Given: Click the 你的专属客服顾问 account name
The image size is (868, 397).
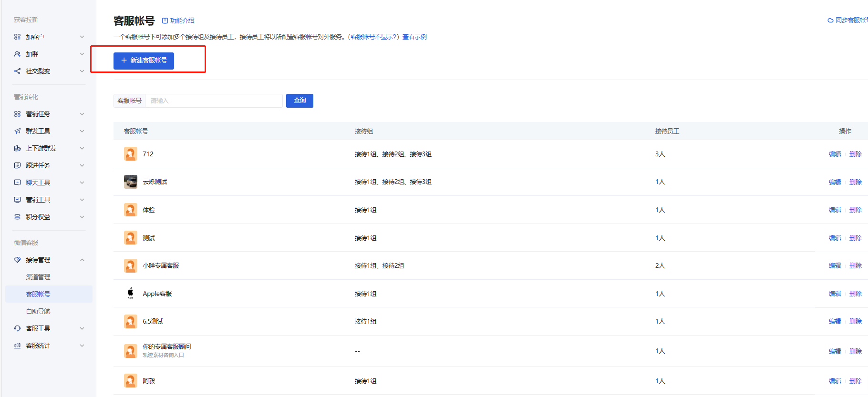Looking at the screenshot, I should coord(167,346).
